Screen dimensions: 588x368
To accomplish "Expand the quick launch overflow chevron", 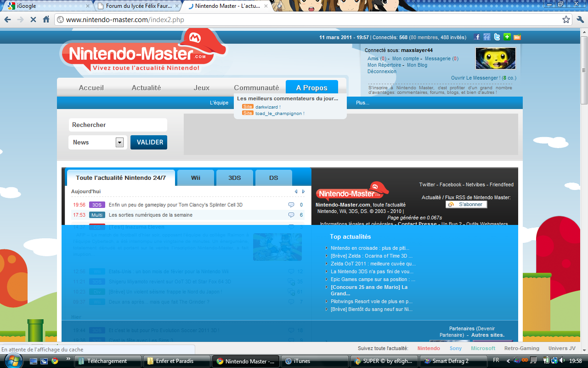I will [68, 359].
